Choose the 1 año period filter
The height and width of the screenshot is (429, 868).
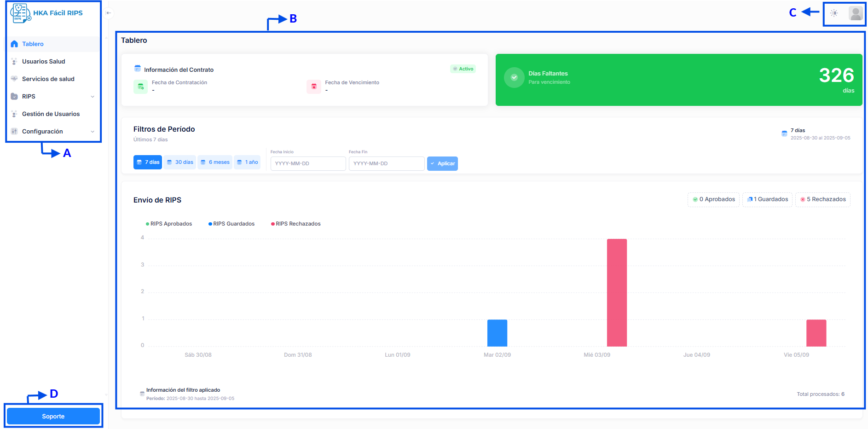(247, 162)
